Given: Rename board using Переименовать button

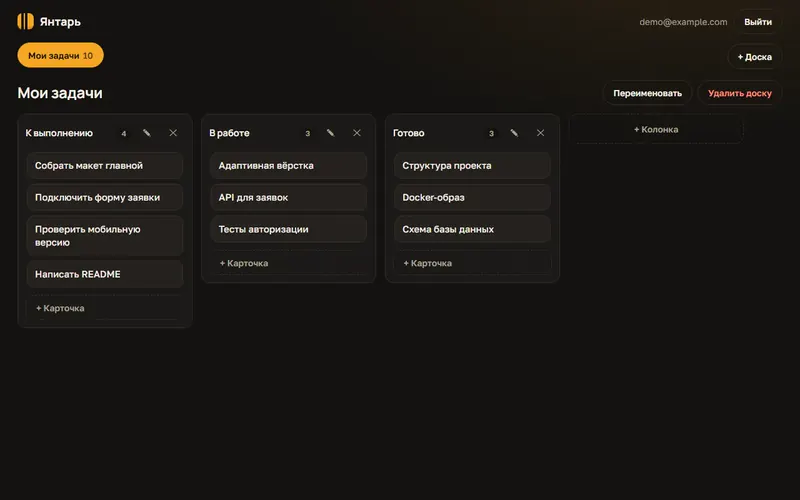Looking at the screenshot, I should pyautogui.click(x=647, y=93).
